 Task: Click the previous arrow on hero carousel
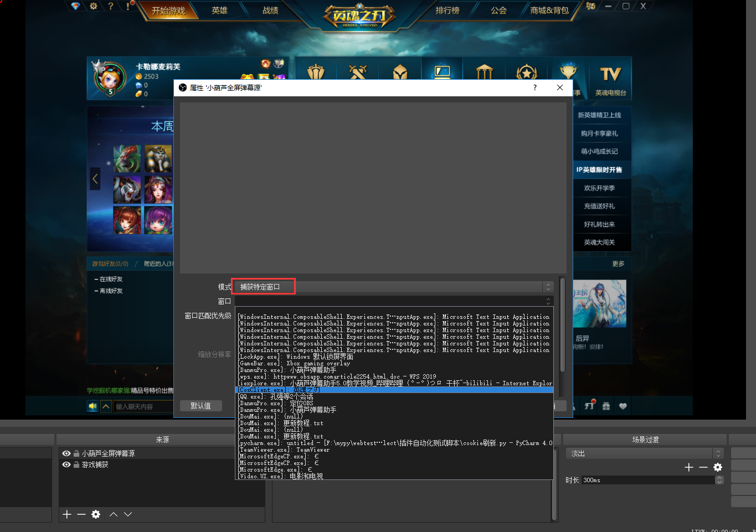click(95, 179)
